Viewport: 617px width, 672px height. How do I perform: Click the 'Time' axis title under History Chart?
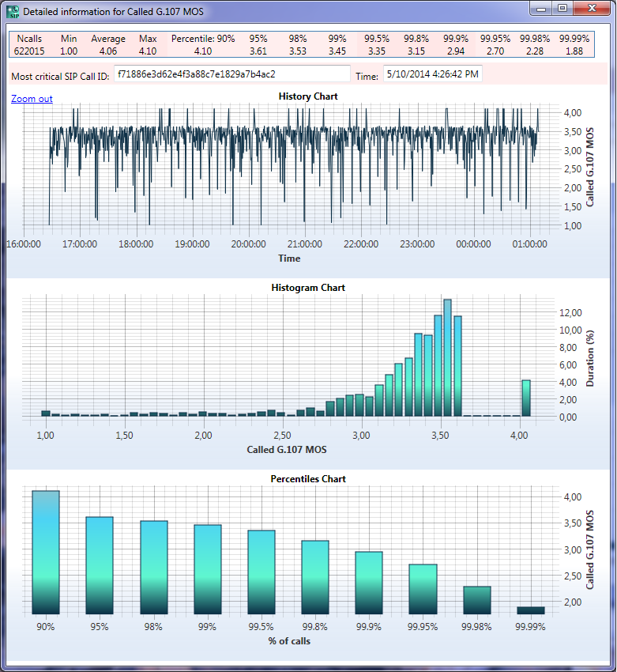pyautogui.click(x=289, y=259)
